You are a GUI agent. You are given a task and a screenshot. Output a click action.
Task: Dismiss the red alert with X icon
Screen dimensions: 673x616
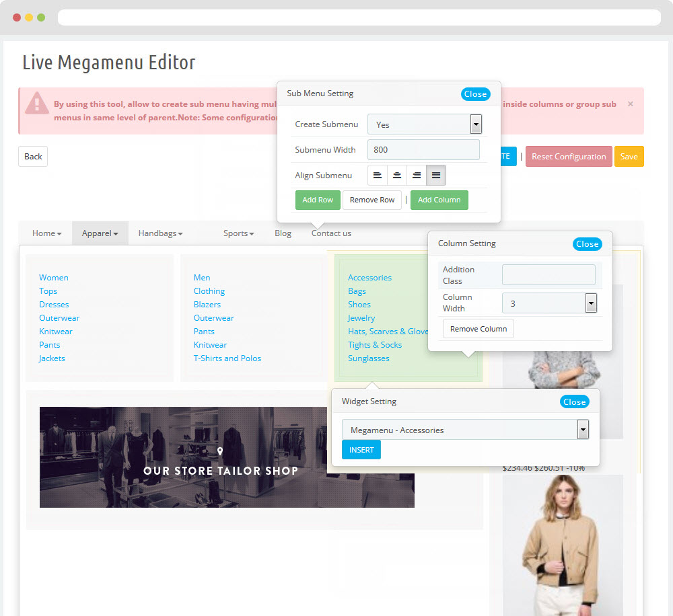click(630, 104)
